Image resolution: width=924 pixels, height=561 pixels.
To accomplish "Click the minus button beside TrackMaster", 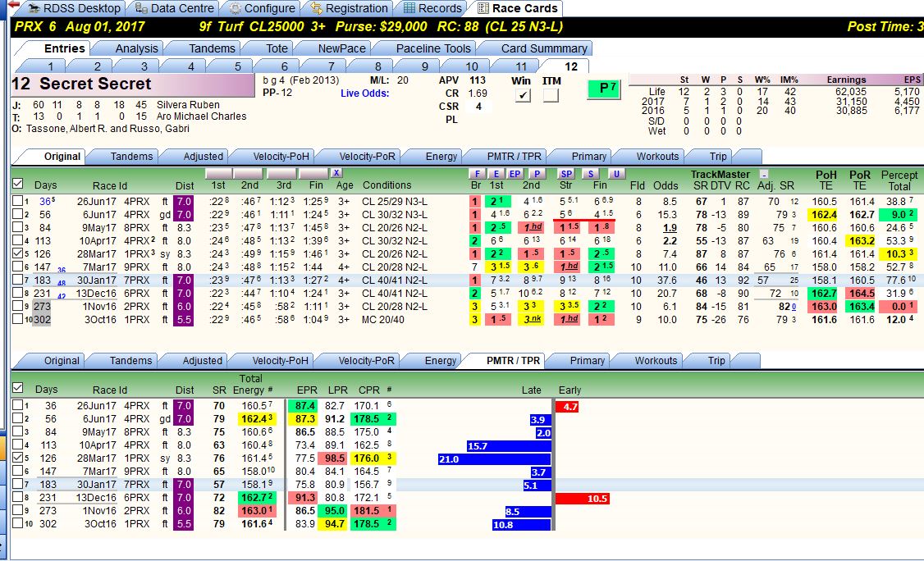I will [764, 175].
